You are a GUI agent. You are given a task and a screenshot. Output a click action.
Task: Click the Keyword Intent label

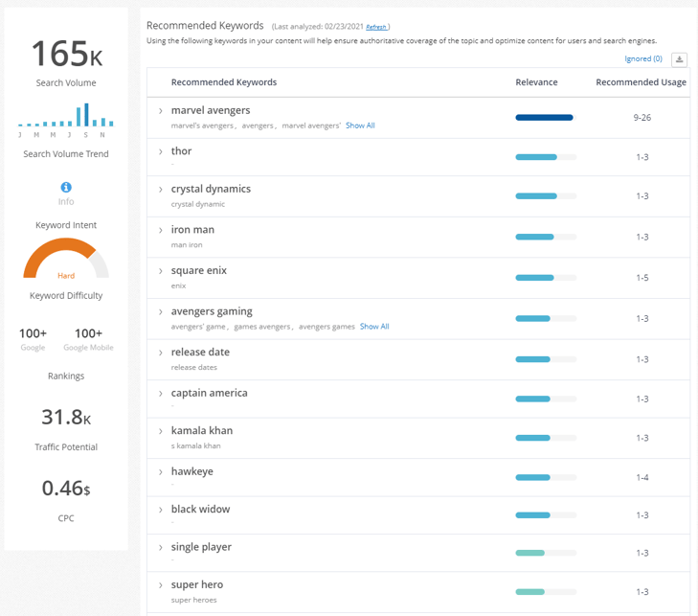pos(66,225)
